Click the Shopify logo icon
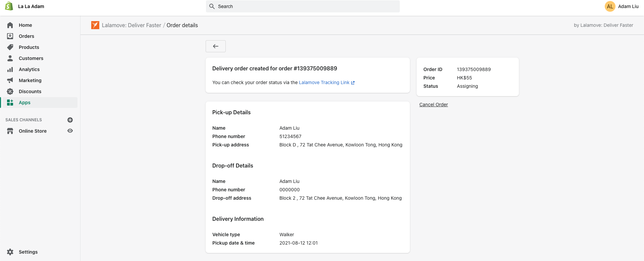Image resolution: width=644 pixels, height=261 pixels. [9, 6]
